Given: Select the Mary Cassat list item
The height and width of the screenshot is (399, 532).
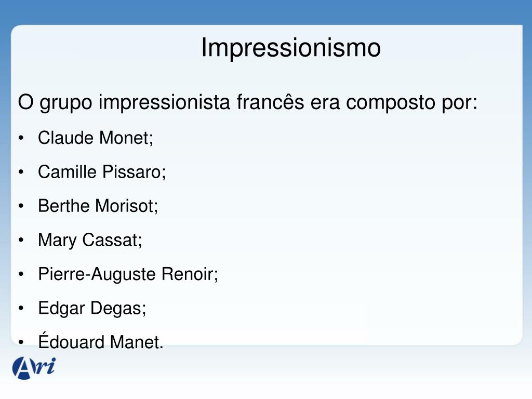Looking at the screenshot, I should tap(90, 240).
